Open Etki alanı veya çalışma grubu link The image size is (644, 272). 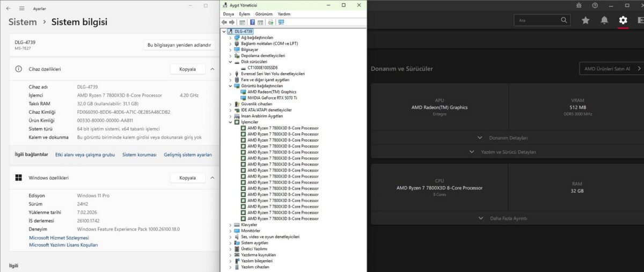[85, 155]
